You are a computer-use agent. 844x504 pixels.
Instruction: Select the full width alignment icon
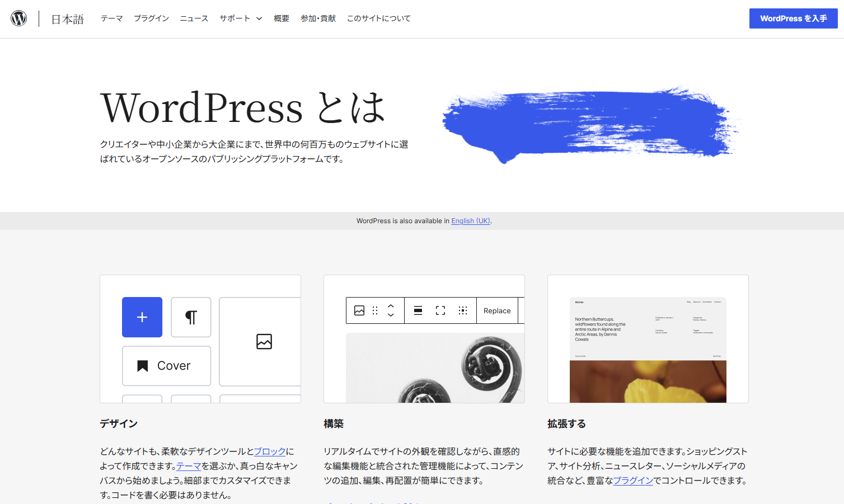tap(440, 310)
